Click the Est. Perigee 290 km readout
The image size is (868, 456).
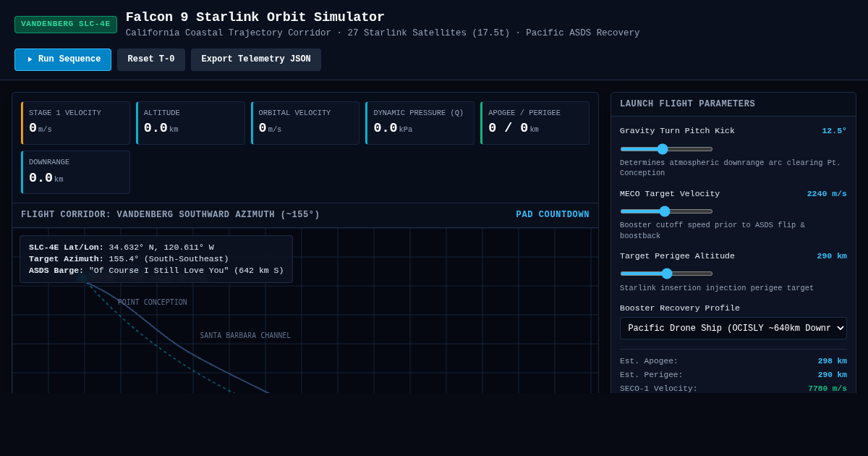(x=833, y=375)
